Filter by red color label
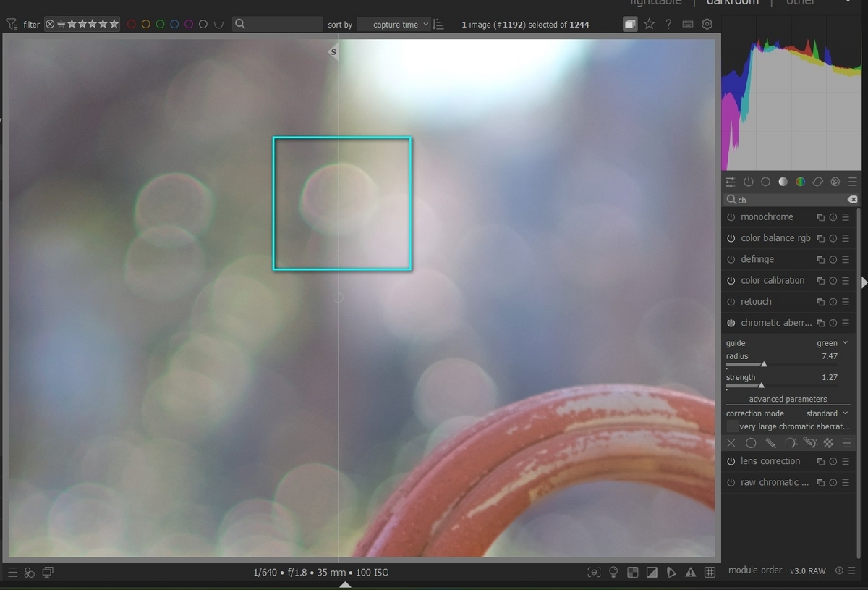This screenshot has width=868, height=590. (132, 25)
